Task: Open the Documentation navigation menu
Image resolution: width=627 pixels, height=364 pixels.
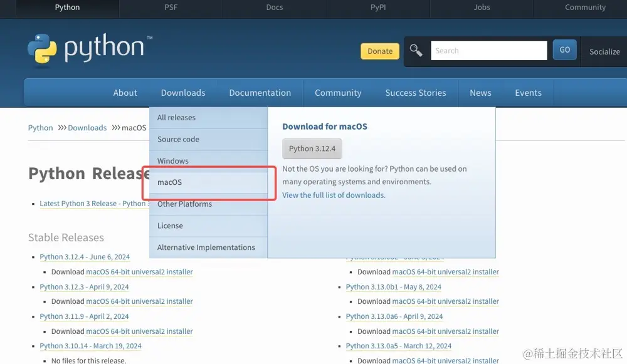Action: tap(260, 93)
